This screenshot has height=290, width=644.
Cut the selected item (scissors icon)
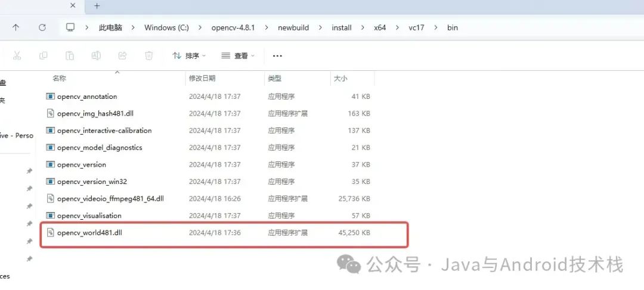pos(17,55)
